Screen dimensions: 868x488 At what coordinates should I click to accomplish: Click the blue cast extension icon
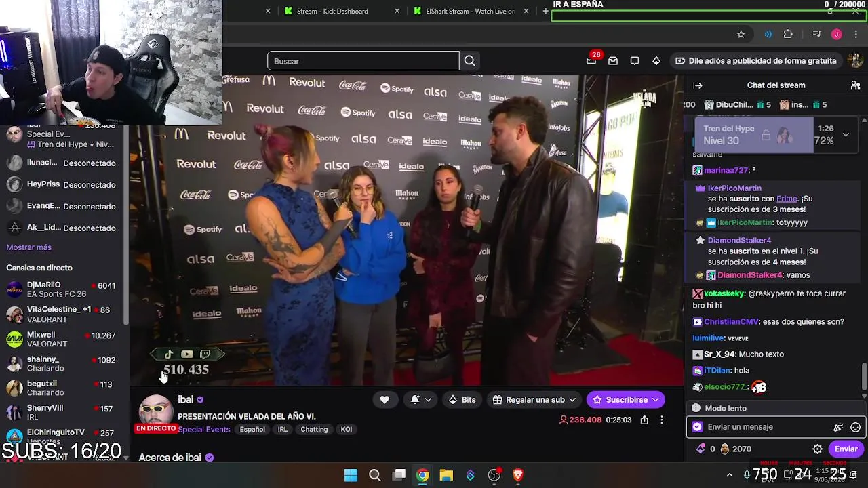click(x=768, y=34)
